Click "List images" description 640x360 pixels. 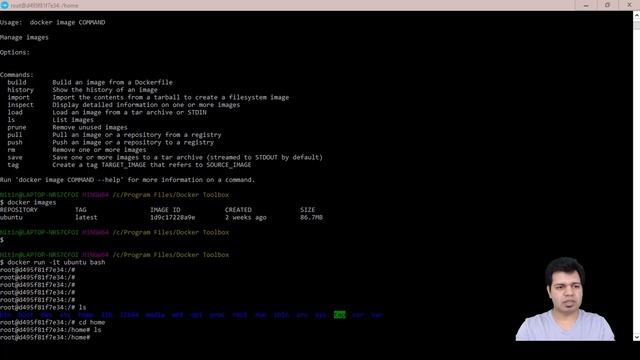pos(73,120)
